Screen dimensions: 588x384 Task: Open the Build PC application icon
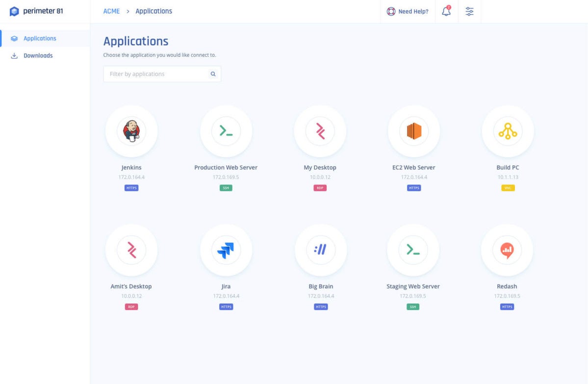tap(508, 131)
